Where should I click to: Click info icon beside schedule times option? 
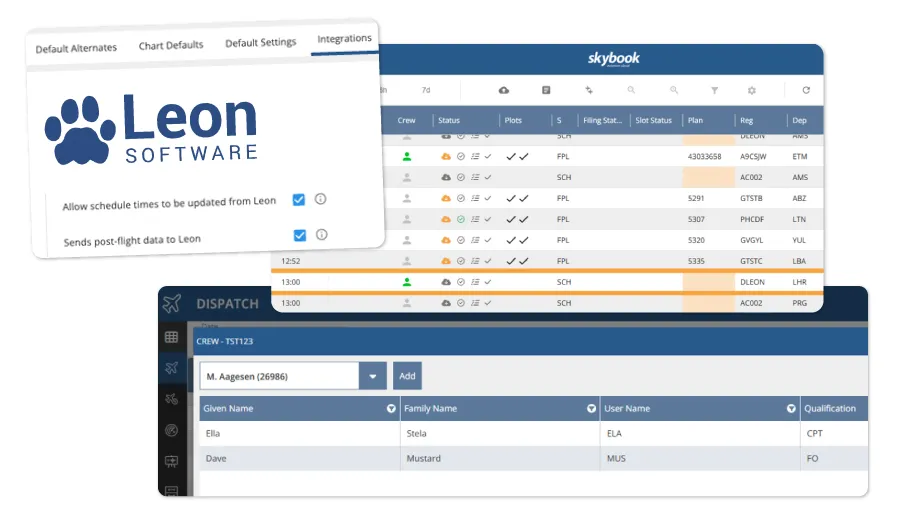[320, 199]
